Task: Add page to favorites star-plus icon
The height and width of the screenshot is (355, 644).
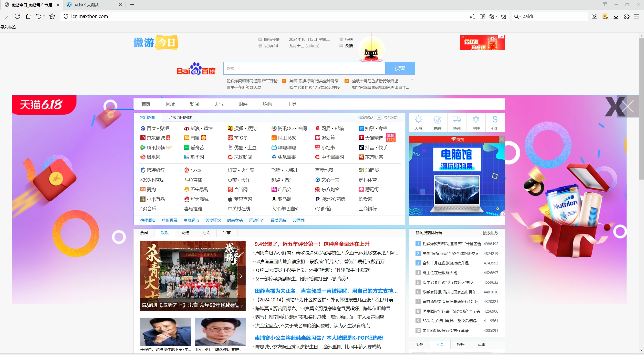Action: (x=503, y=16)
